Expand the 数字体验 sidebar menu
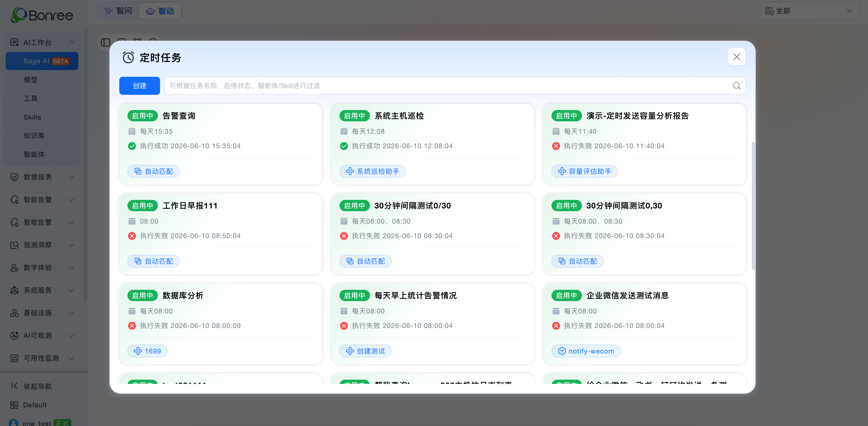 tap(42, 267)
